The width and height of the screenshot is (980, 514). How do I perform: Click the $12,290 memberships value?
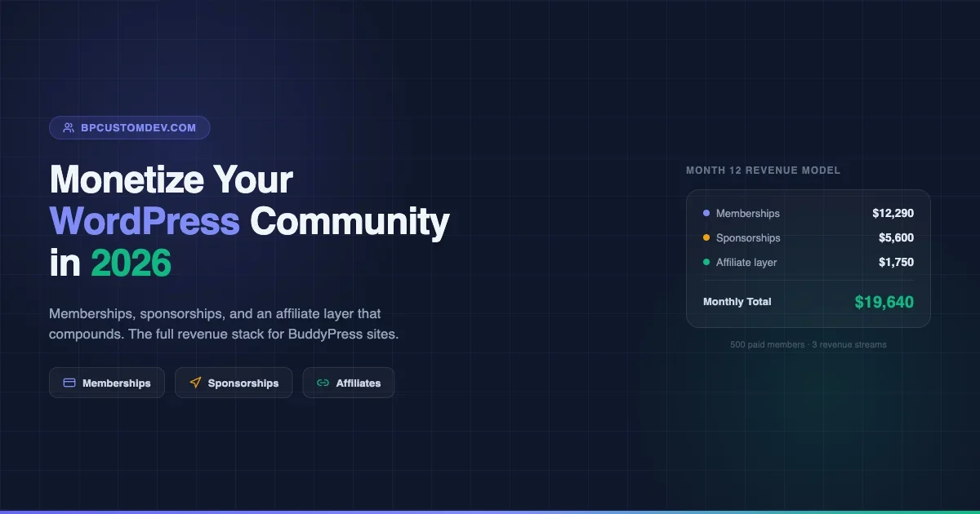893,214
